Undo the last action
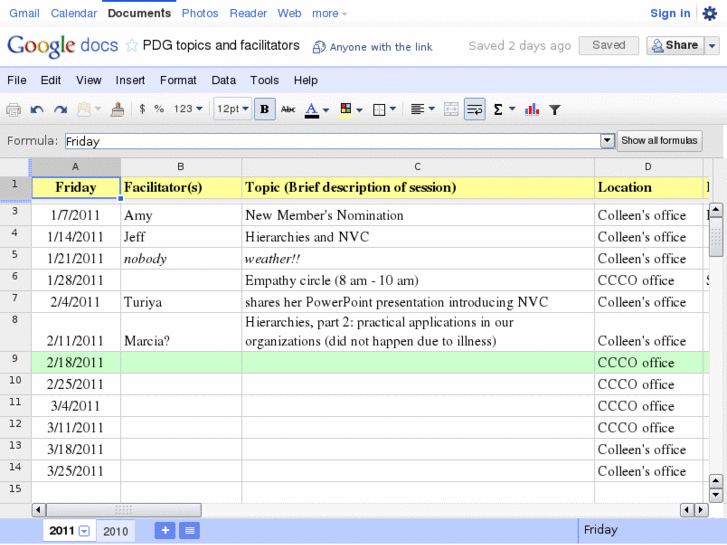The height and width of the screenshot is (545, 727). point(37,109)
